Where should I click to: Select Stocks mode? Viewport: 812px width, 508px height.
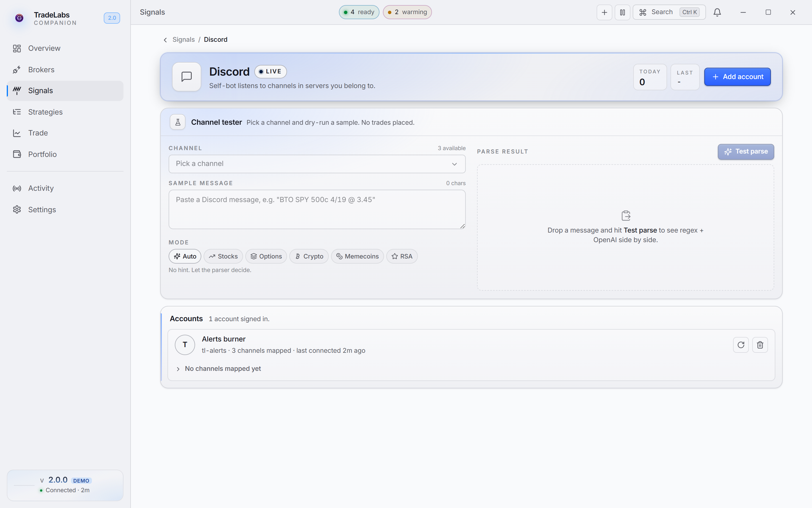(223, 256)
